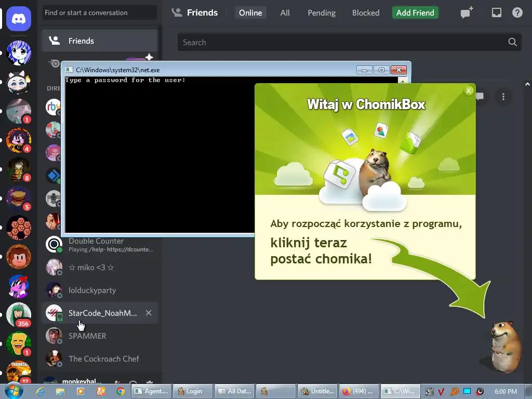Open the server with 356 notification badge
532x399 pixels.
[19, 314]
